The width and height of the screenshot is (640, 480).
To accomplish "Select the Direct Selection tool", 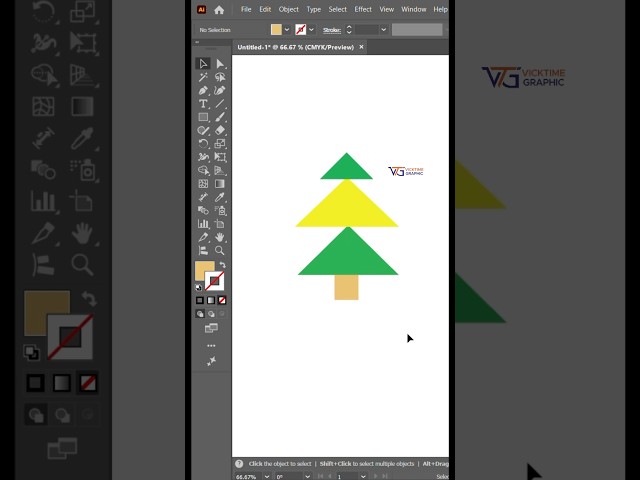I will click(x=220, y=64).
